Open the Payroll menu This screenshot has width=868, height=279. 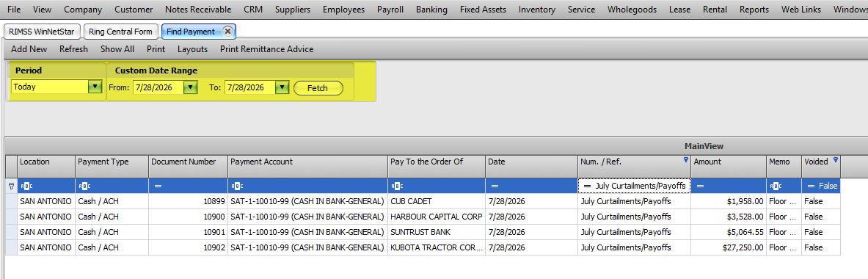(x=390, y=10)
